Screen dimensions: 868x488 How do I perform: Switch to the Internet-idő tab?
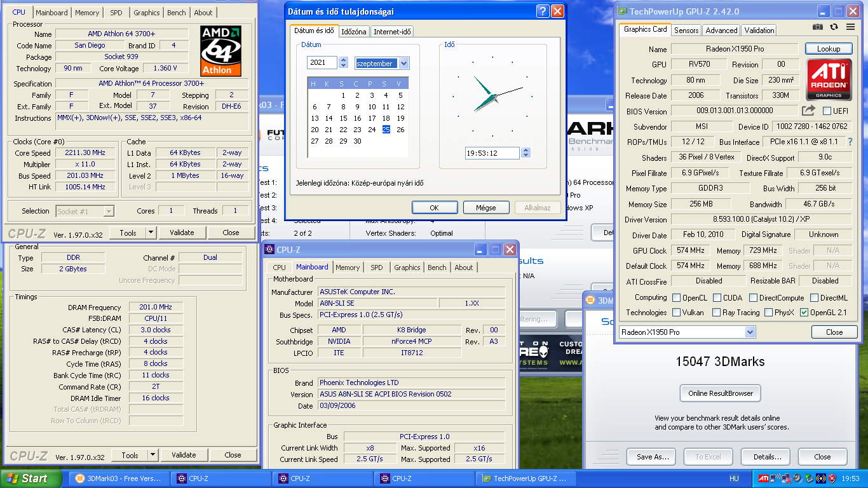click(x=392, y=31)
